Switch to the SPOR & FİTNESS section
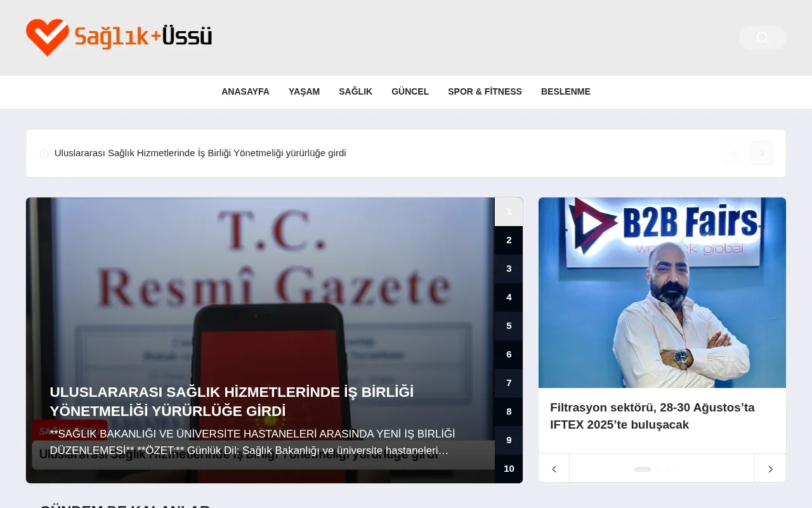The width and height of the screenshot is (812, 508). point(485,91)
